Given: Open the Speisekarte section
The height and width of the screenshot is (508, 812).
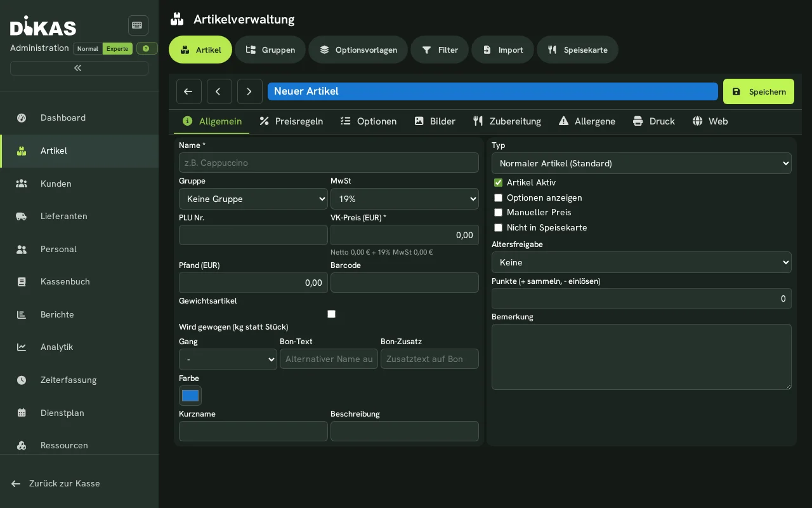Looking at the screenshot, I should (577, 50).
